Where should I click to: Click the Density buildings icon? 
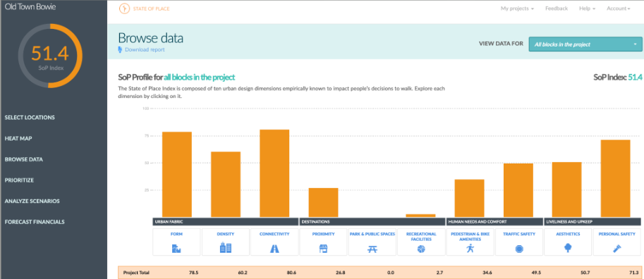(x=226, y=248)
